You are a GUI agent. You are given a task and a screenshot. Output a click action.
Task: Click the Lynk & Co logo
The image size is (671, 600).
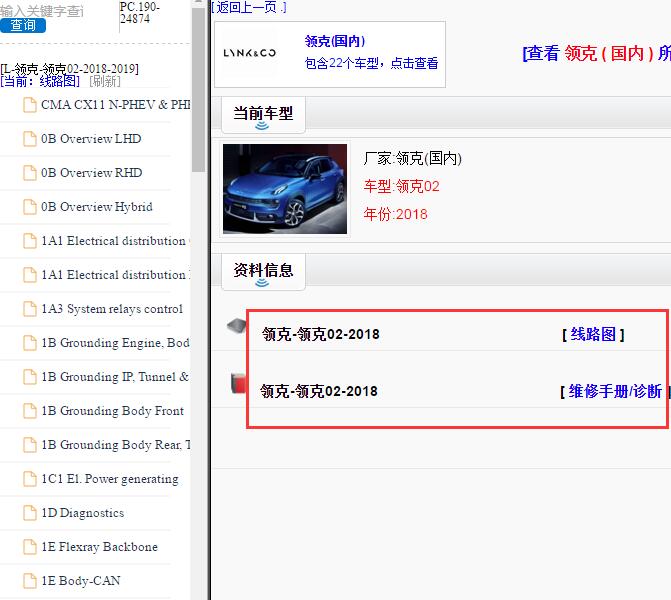coord(249,53)
